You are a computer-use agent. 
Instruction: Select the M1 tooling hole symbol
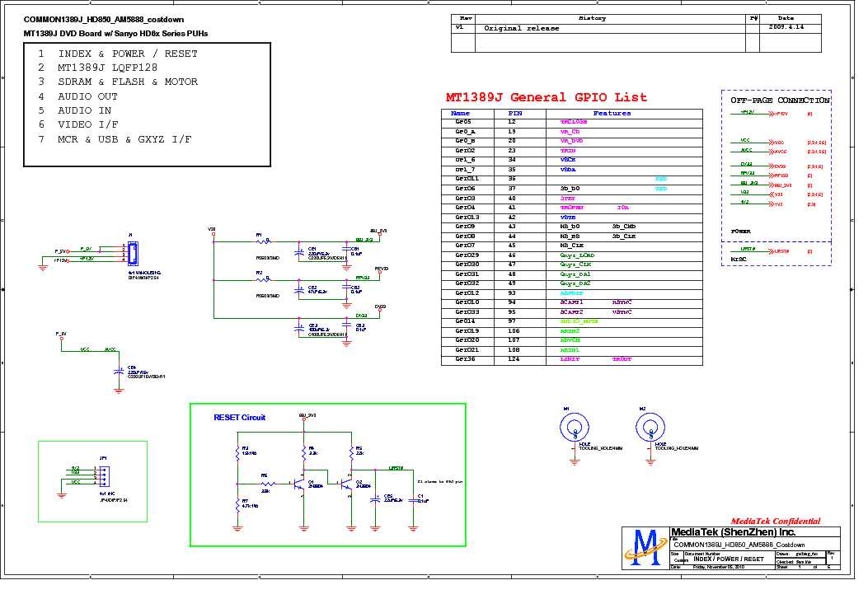pyautogui.click(x=575, y=428)
